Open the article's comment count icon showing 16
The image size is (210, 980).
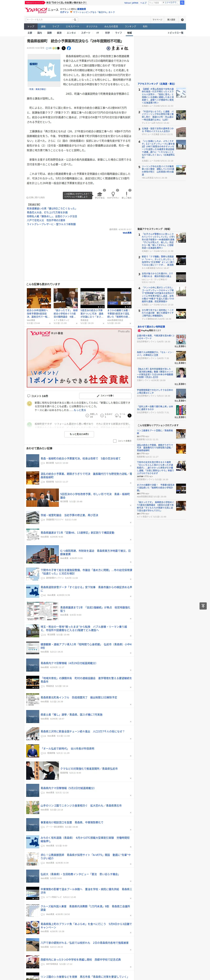tap(49, 48)
